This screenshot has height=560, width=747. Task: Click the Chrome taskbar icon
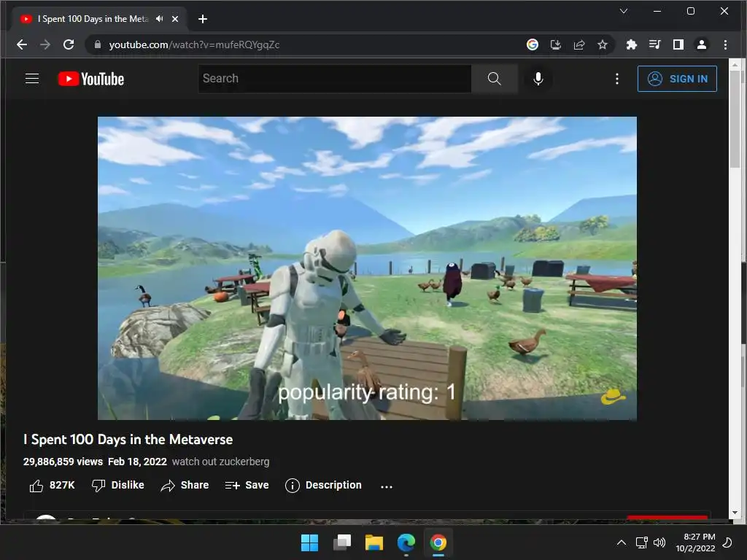pyautogui.click(x=438, y=542)
